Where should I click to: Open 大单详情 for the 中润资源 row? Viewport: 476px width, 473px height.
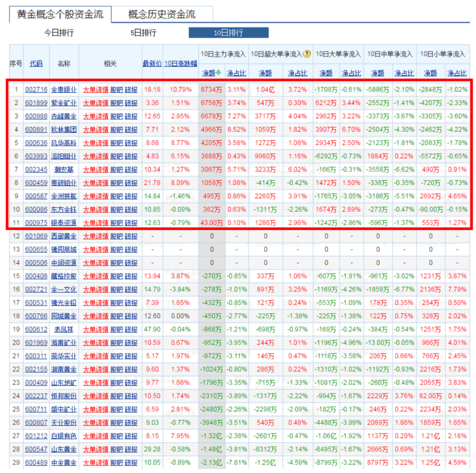click(96, 263)
